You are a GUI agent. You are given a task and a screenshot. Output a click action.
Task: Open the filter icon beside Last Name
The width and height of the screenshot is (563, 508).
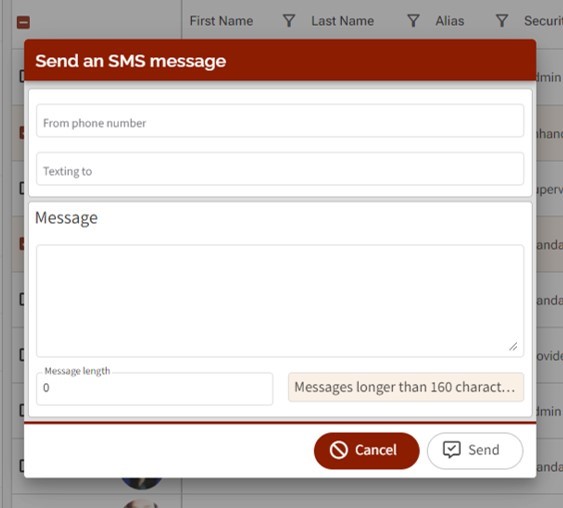coord(413,21)
